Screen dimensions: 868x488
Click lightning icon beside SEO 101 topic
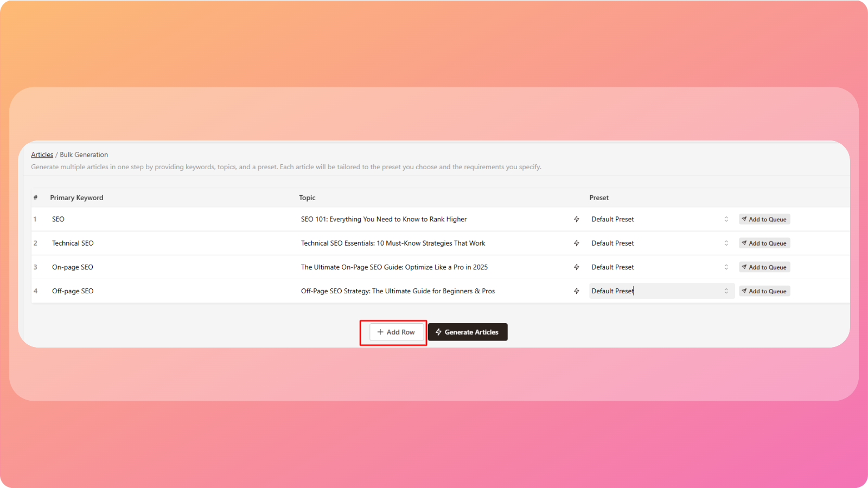[576, 219]
